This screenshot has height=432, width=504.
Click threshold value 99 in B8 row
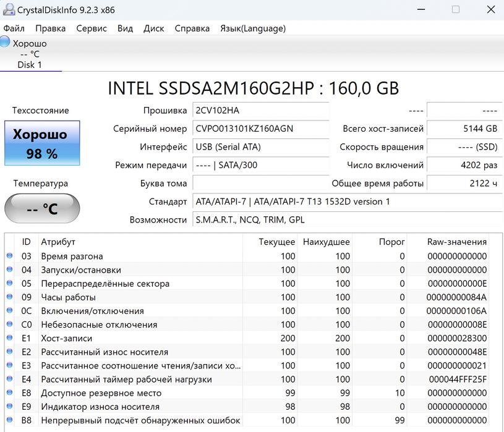(399, 420)
